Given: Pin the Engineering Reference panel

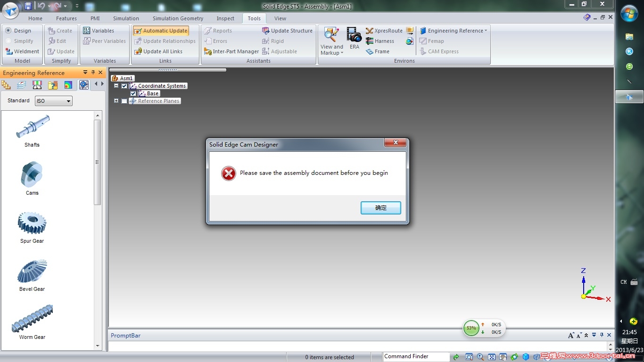Looking at the screenshot, I should point(93,73).
